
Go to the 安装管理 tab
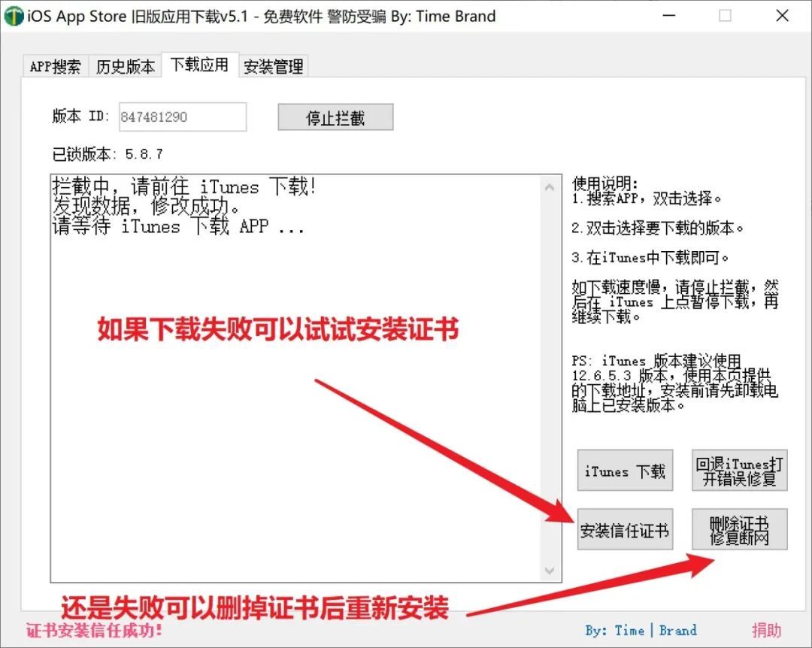tap(274, 66)
